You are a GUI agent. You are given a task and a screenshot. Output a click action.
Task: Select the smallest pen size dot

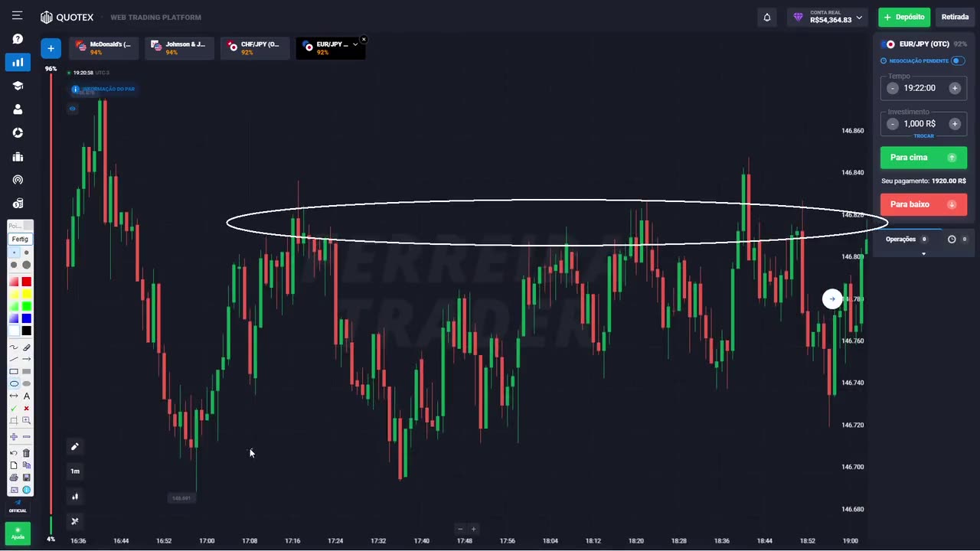coord(14,252)
